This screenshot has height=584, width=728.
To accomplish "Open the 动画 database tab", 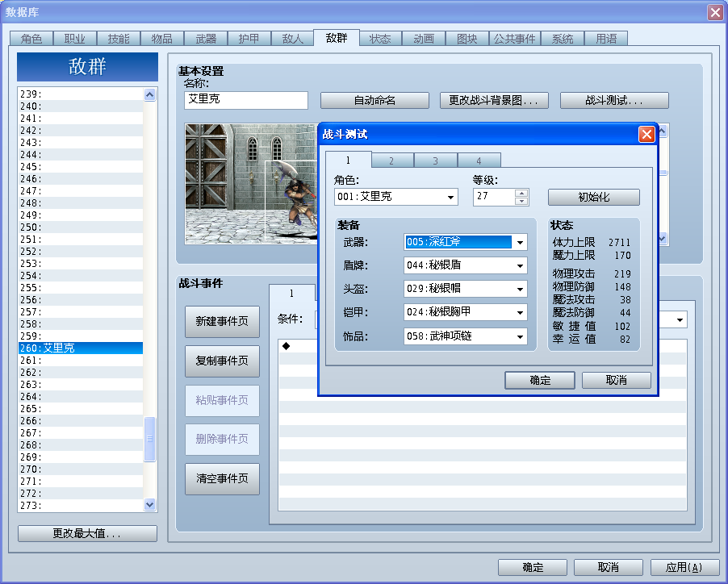I will pos(424,39).
